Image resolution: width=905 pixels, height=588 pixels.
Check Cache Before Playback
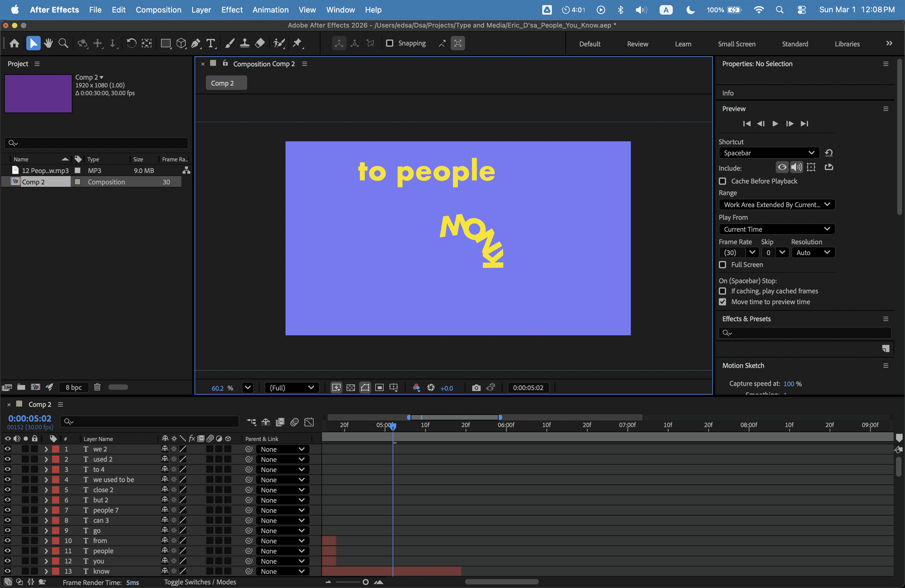pyautogui.click(x=722, y=181)
